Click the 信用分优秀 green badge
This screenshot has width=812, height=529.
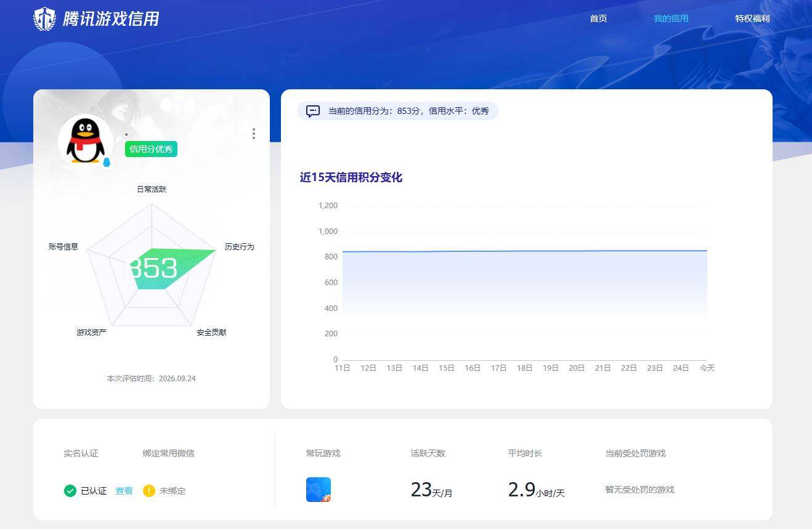[151, 149]
